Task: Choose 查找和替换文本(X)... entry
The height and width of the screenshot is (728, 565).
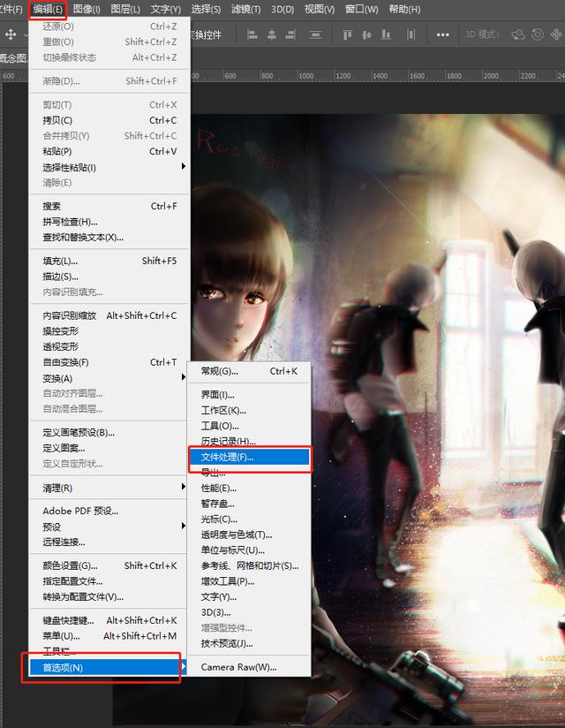Action: 109,238
